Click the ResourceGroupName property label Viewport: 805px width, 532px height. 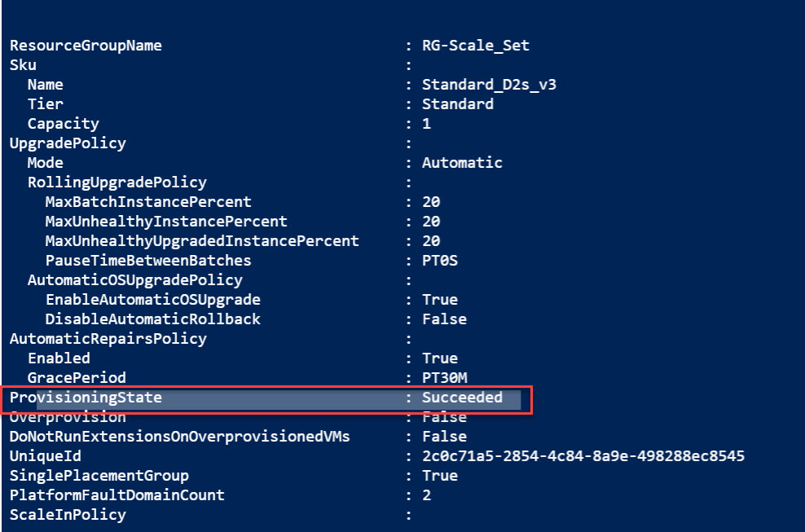(x=86, y=46)
